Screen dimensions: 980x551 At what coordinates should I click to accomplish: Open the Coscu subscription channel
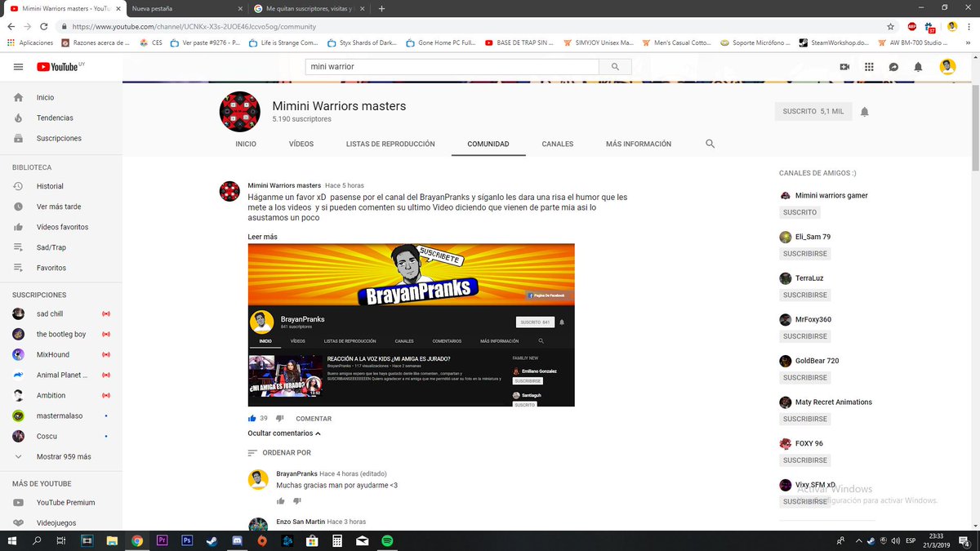click(x=61, y=436)
